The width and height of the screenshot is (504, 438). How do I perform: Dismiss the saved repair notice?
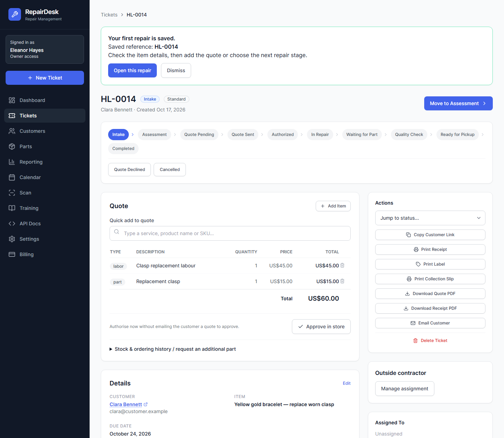tap(176, 70)
